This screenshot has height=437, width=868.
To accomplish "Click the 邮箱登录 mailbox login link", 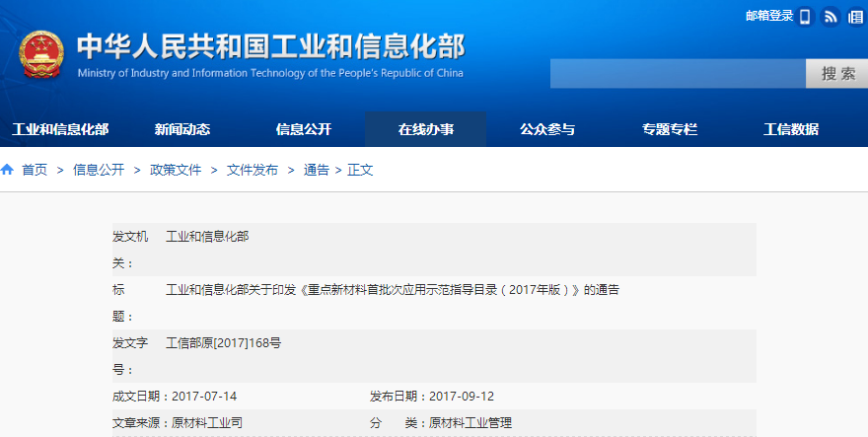I will pyautogui.click(x=769, y=16).
